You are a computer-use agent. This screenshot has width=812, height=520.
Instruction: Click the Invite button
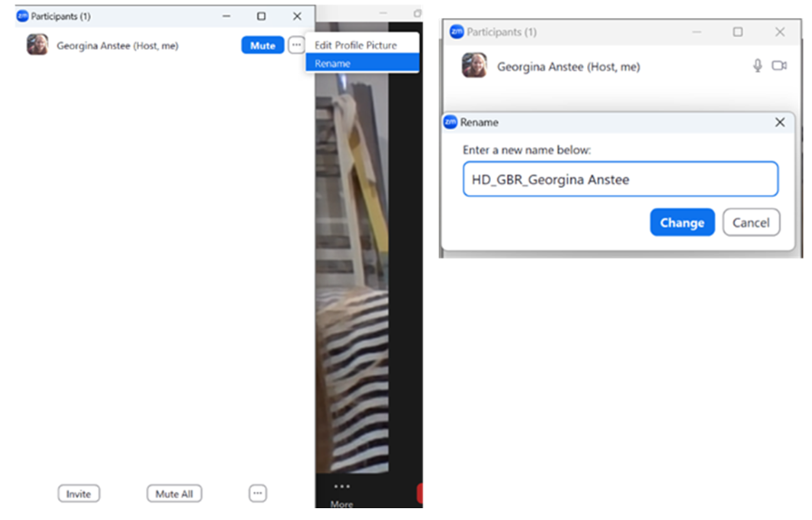(79, 494)
